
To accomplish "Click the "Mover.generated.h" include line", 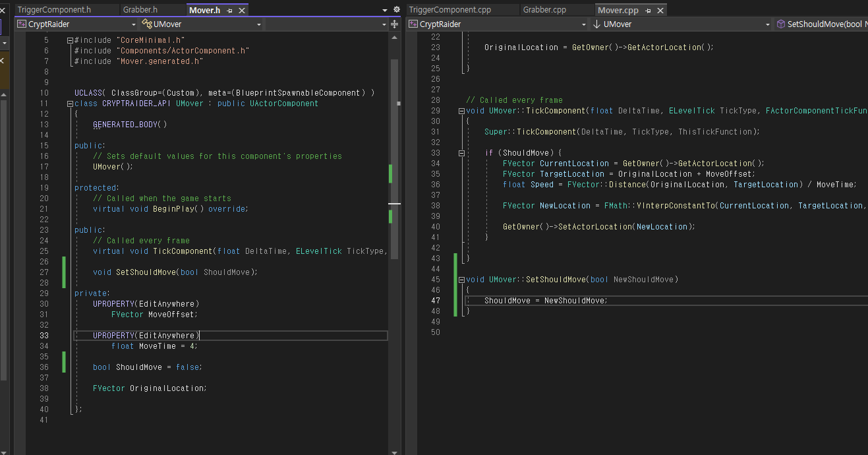I will [x=138, y=61].
